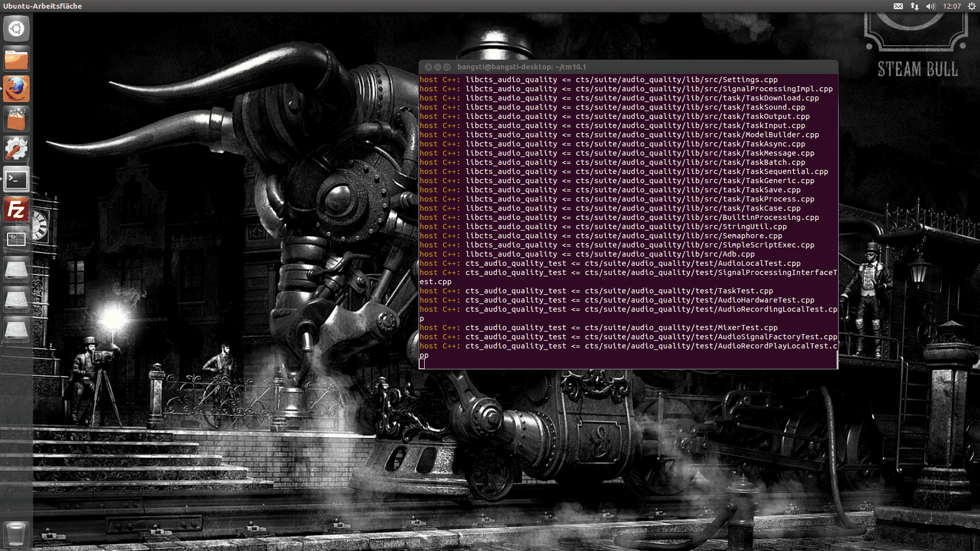Open the sound volume indicator
Image resolution: width=980 pixels, height=551 pixels.
930,6
